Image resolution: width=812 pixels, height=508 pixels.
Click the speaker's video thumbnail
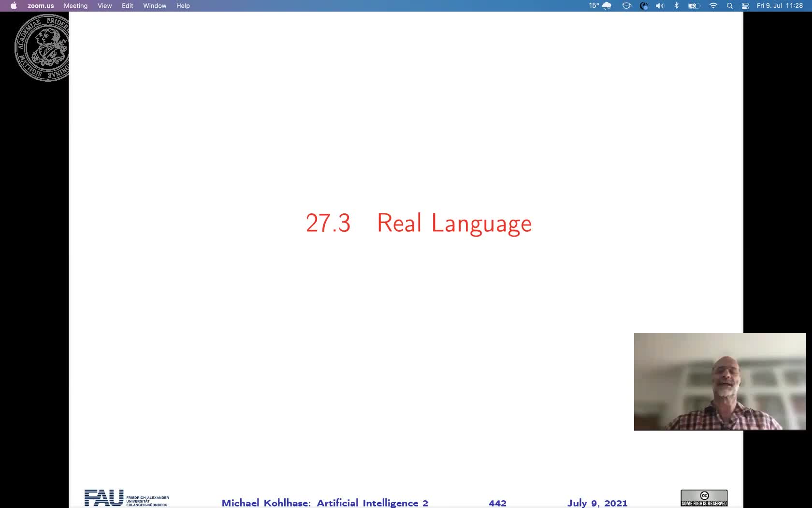click(719, 382)
